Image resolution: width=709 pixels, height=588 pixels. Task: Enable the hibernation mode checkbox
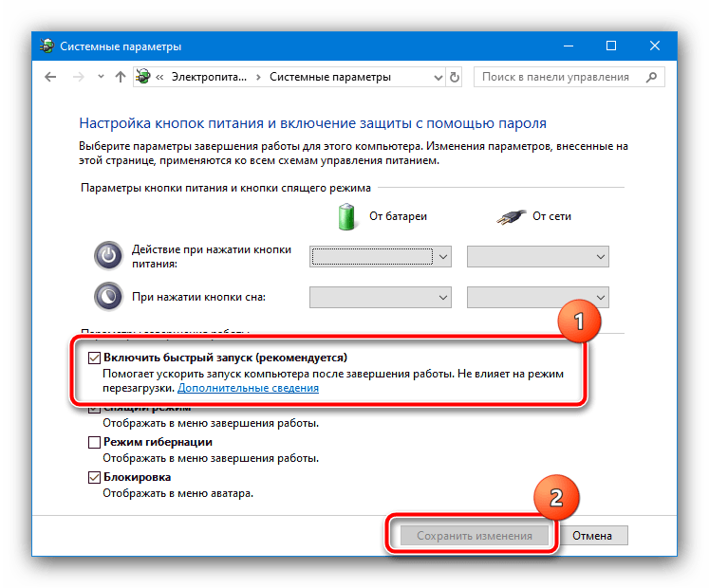tap(94, 442)
